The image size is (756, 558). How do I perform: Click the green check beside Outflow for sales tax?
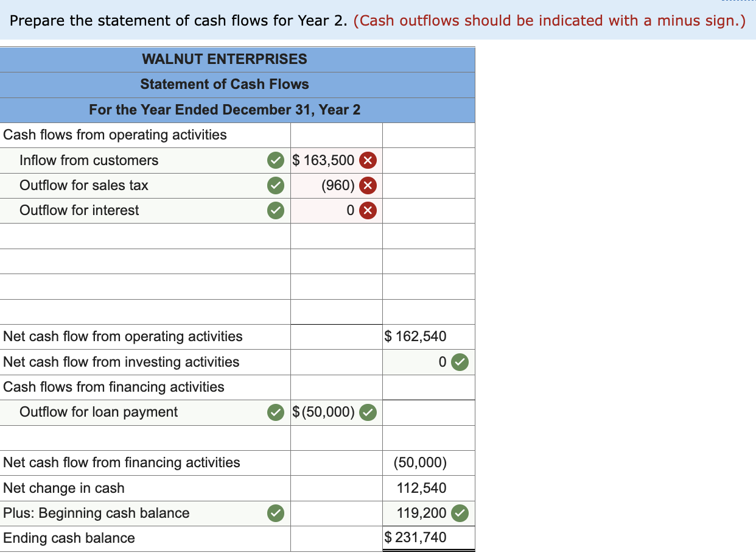[276, 185]
